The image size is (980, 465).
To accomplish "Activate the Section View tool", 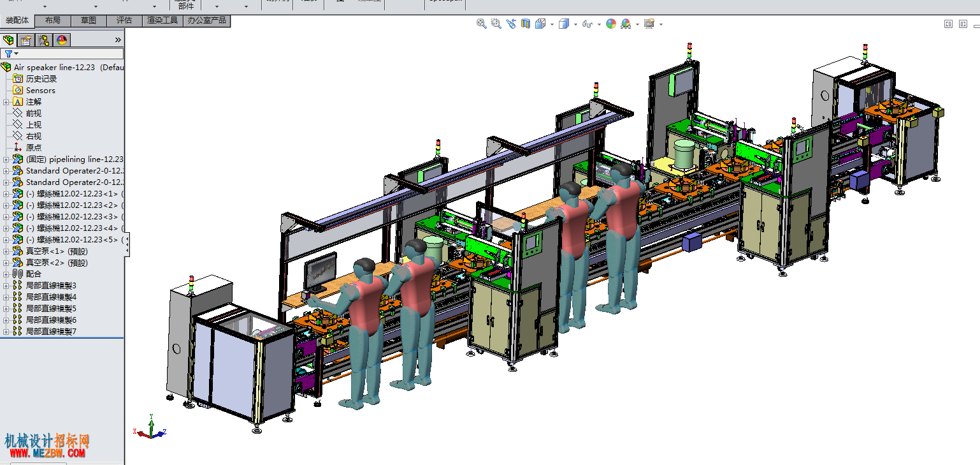I will point(526,24).
